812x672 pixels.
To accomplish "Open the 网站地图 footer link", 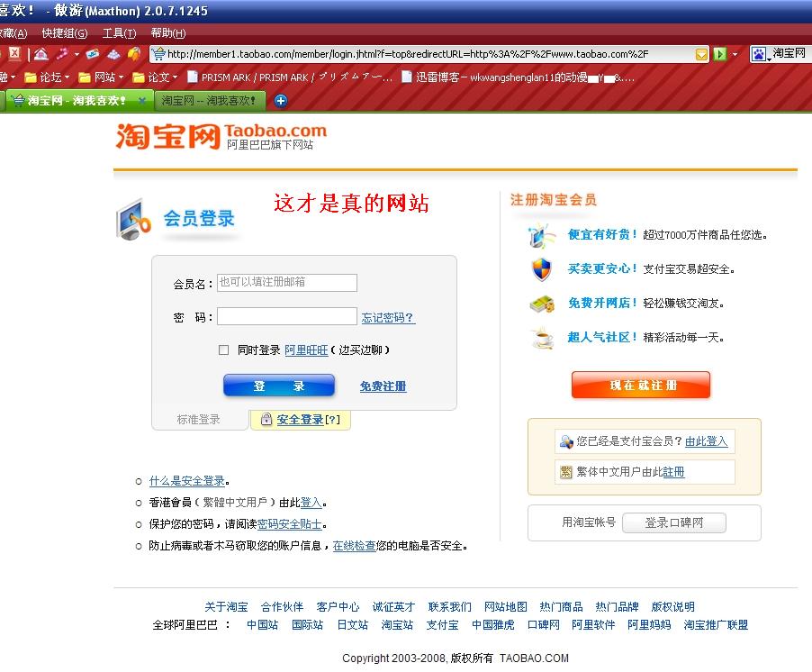I will point(505,607).
